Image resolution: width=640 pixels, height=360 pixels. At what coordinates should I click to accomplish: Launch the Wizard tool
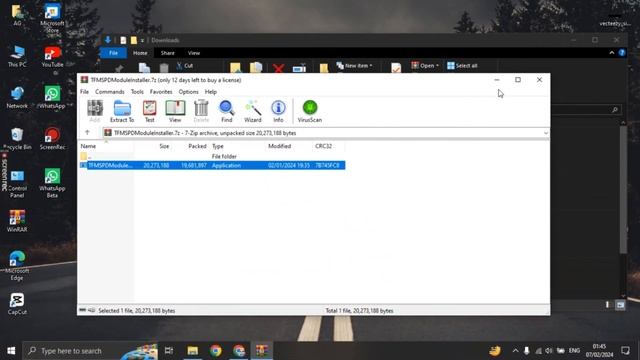[x=253, y=111]
